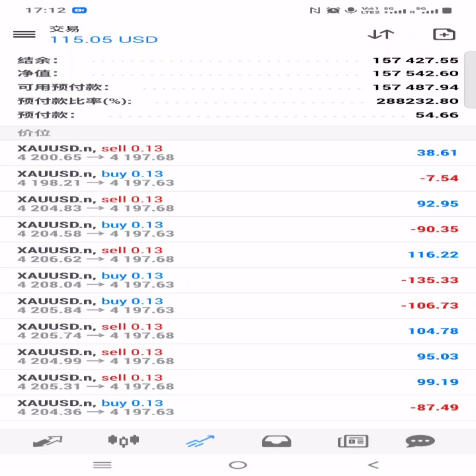Tap the side edge panel handle
476x476 pixels.
[x=471, y=79]
